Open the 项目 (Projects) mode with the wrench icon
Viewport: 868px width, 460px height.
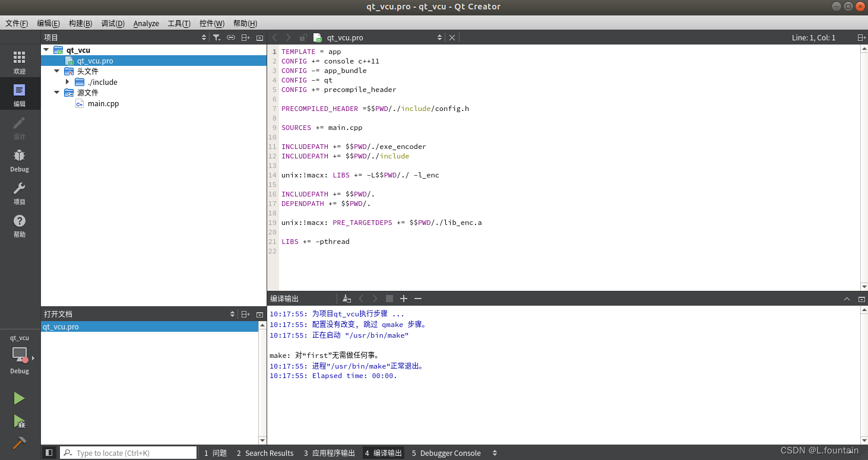20,192
